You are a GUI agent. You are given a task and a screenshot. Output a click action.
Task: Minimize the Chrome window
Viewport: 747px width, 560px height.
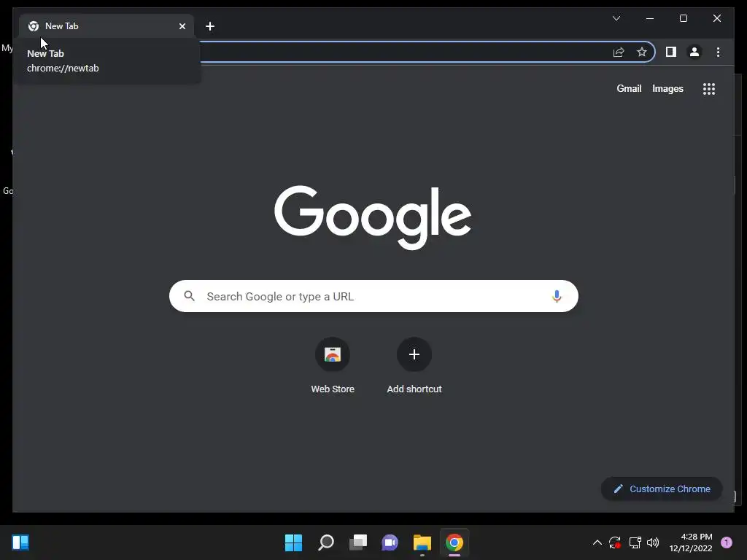[x=650, y=18]
